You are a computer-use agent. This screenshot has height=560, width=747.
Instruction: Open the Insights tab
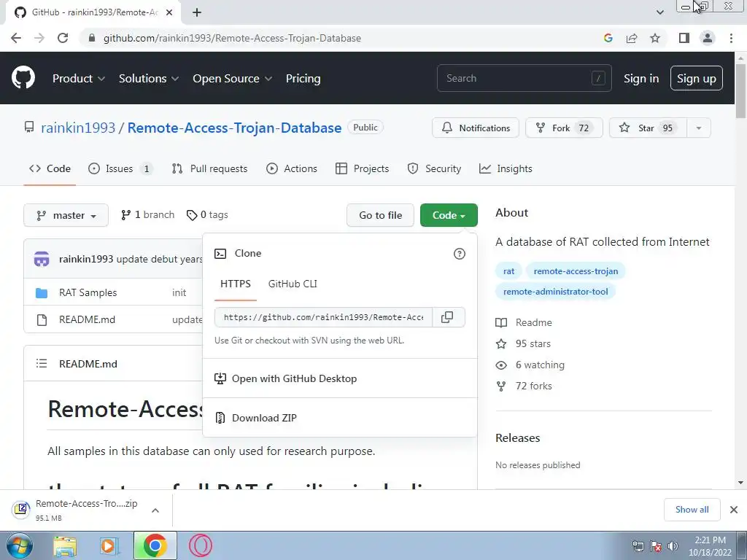coord(506,168)
